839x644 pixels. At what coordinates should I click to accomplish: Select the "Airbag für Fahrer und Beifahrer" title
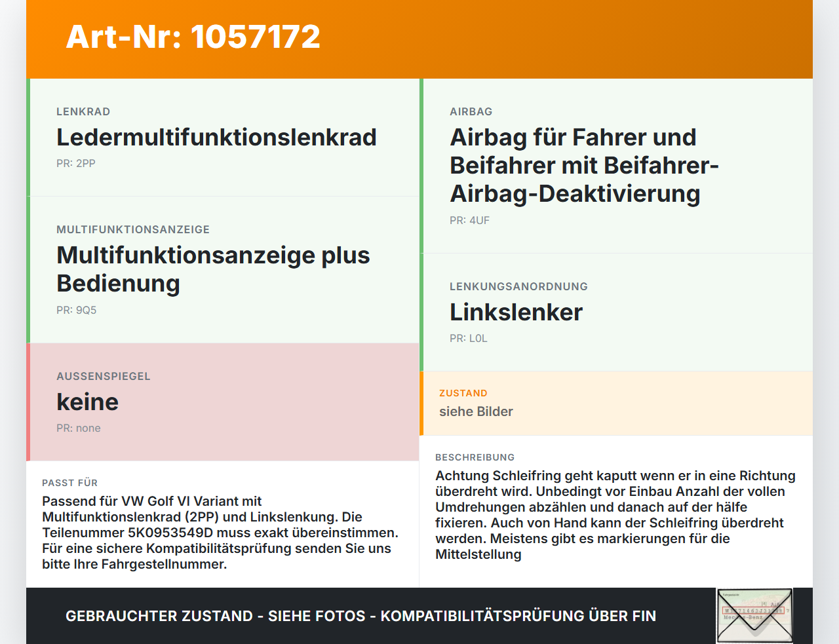tap(584, 165)
